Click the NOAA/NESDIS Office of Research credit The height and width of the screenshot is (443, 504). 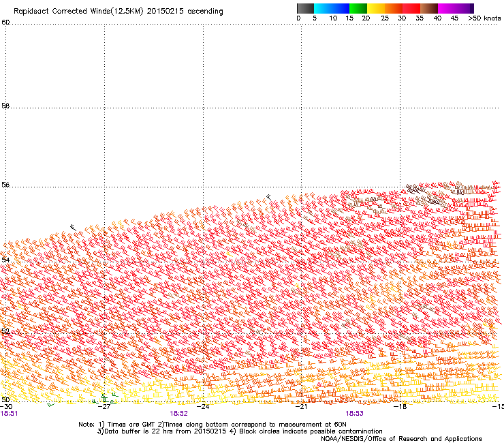(401, 439)
